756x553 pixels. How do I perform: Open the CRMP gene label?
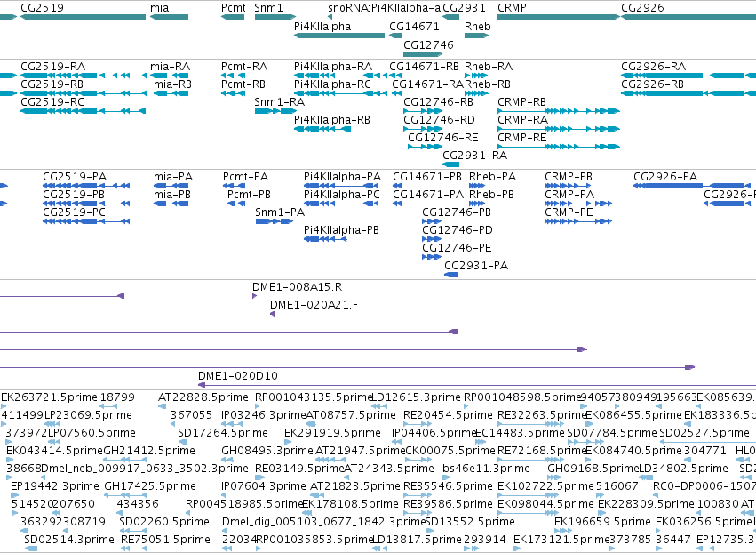pos(512,8)
